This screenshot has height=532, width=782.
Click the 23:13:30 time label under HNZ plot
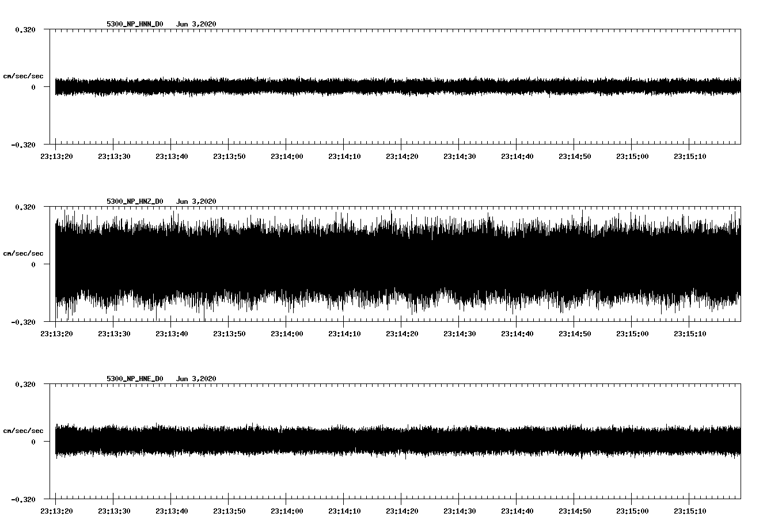tap(114, 333)
